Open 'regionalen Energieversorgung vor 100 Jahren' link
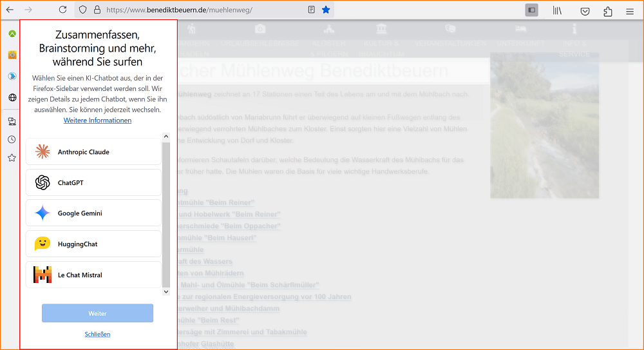The height and width of the screenshot is (350, 644). [x=265, y=297]
